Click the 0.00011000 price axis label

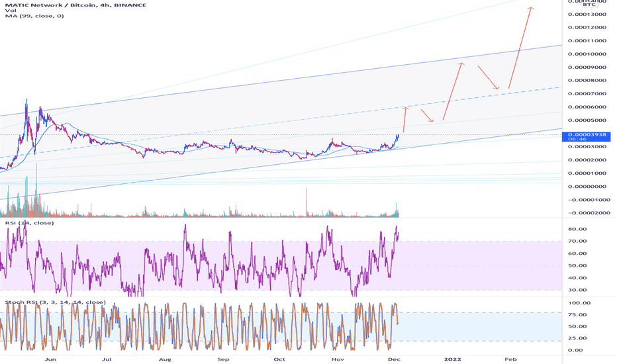click(587, 41)
